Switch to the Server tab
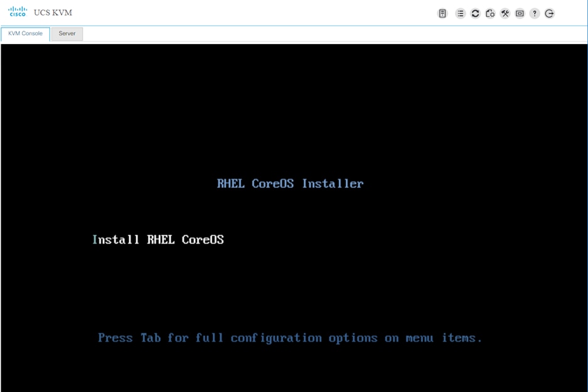The image size is (588, 392). click(67, 33)
